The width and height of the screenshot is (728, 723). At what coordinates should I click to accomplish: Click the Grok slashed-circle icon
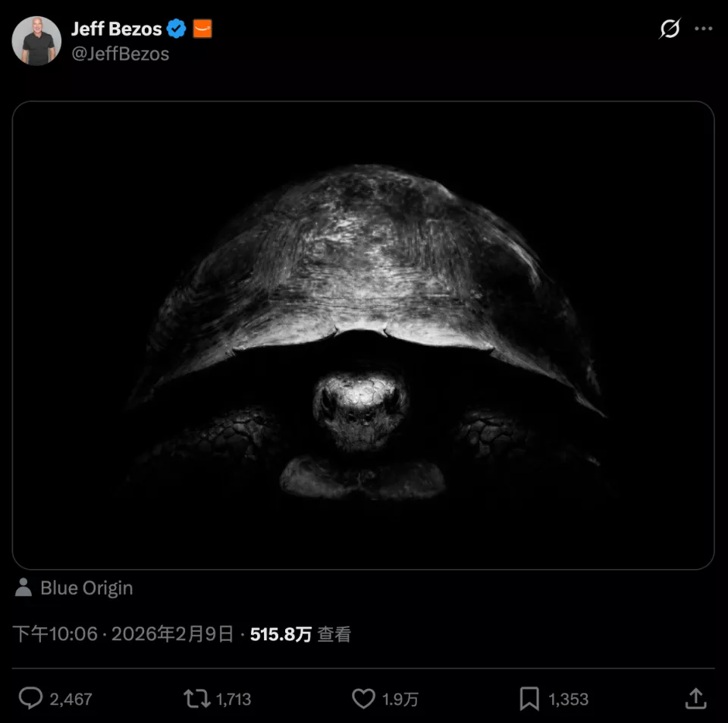[x=670, y=29]
